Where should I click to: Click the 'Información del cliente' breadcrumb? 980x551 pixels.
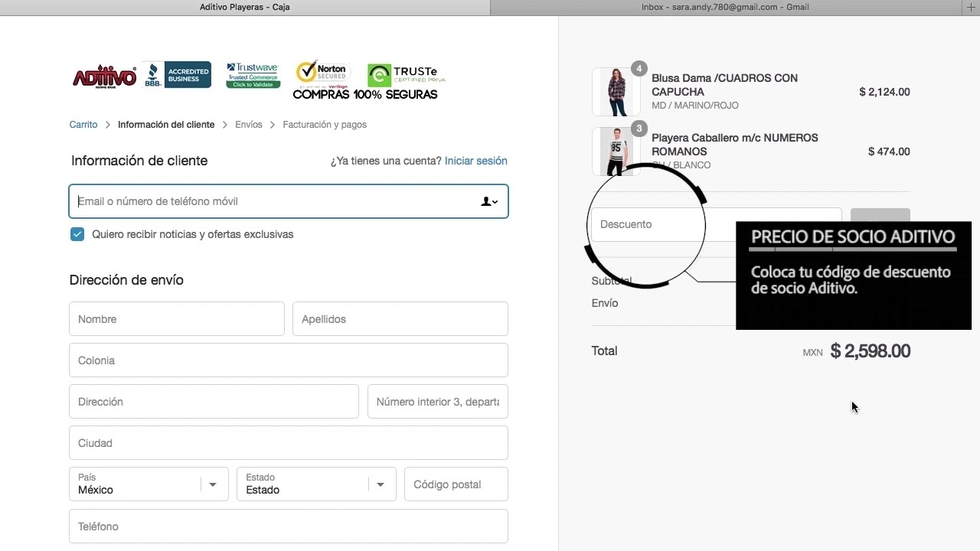pyautogui.click(x=166, y=124)
